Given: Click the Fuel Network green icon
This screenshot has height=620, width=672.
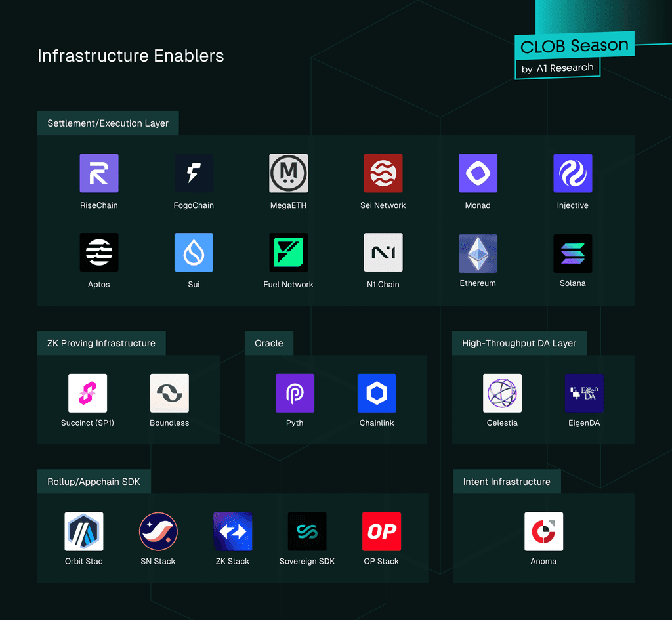Looking at the screenshot, I should pyautogui.click(x=289, y=253).
